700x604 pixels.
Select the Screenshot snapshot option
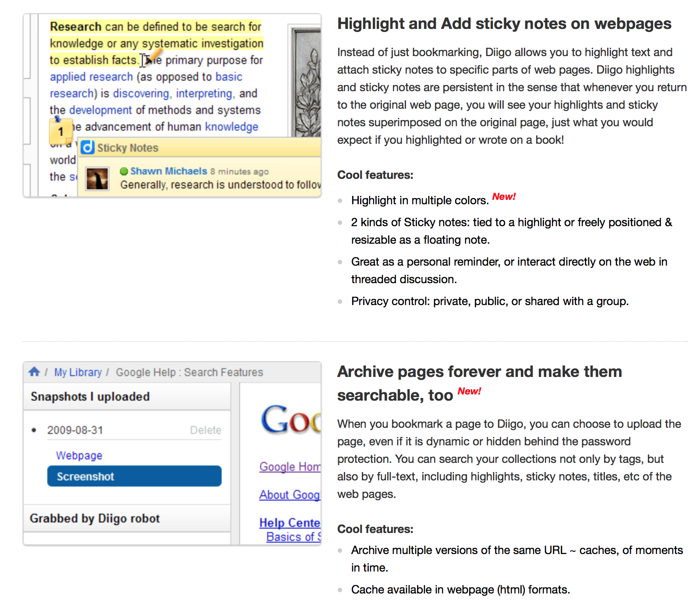(x=134, y=476)
